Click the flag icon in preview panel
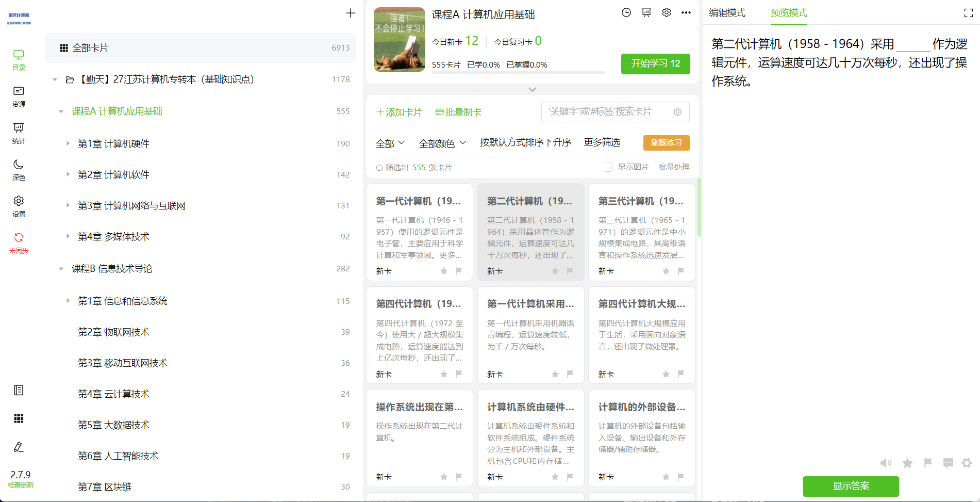This screenshot has width=980, height=502. click(x=928, y=463)
